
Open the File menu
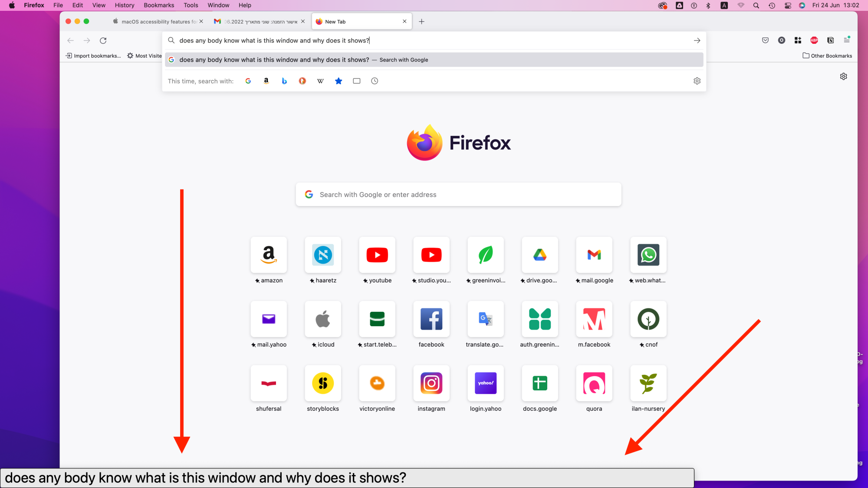[58, 5]
